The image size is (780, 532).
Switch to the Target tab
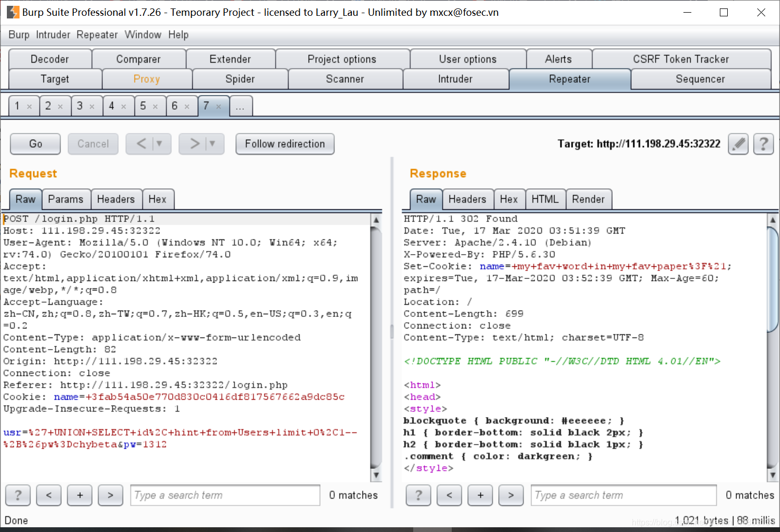point(55,79)
